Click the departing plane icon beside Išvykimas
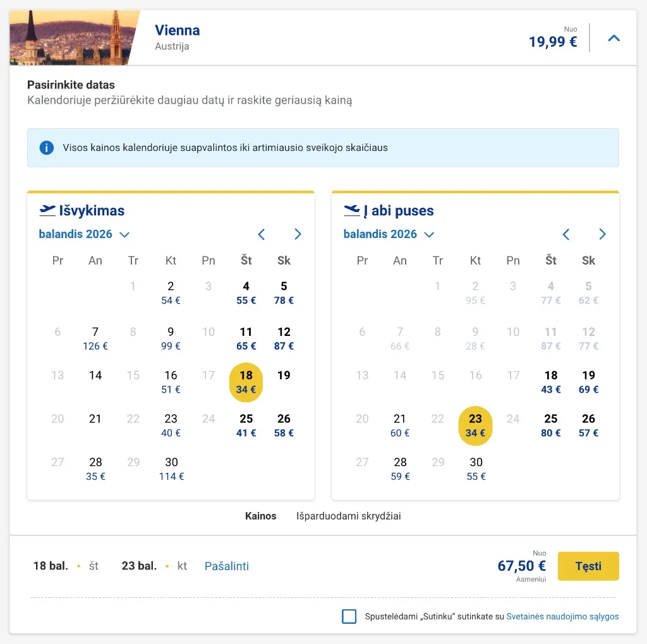The image size is (647, 644). (47, 210)
